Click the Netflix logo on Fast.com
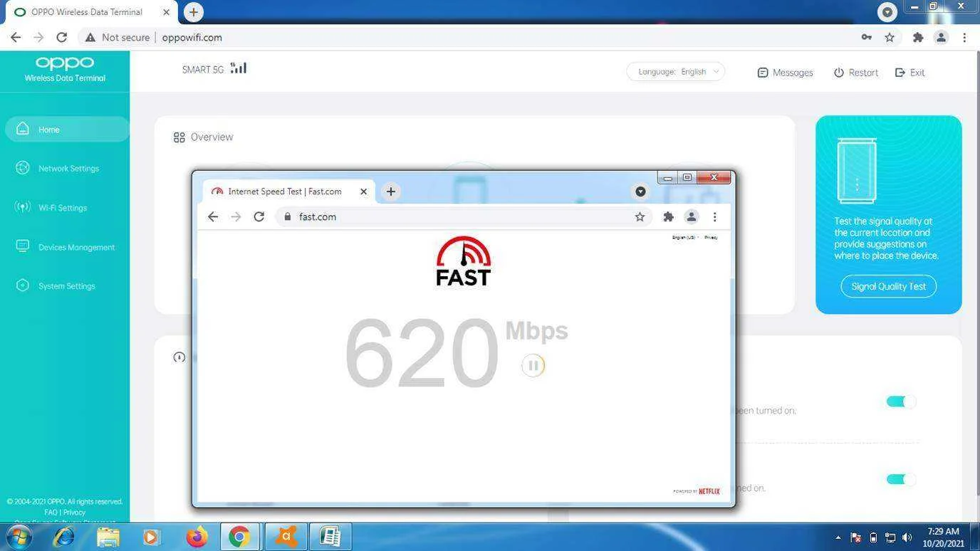Screen dimensions: 980x551 (709, 491)
